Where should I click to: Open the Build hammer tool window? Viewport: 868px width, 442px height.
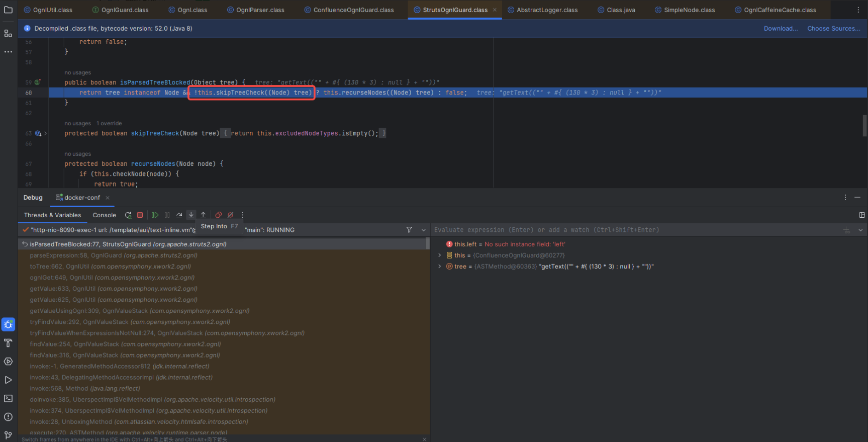[8, 343]
